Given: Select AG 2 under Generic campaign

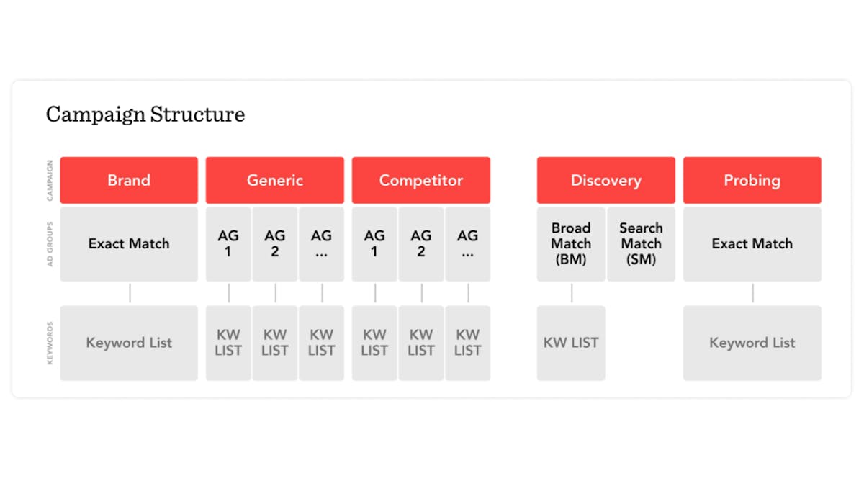Looking at the screenshot, I should [275, 244].
